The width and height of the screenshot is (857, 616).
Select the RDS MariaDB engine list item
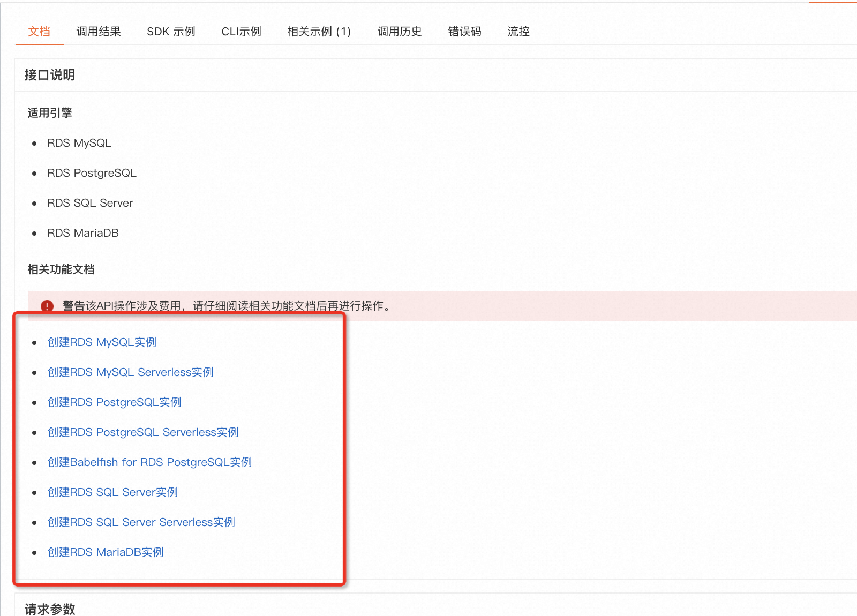(x=83, y=233)
